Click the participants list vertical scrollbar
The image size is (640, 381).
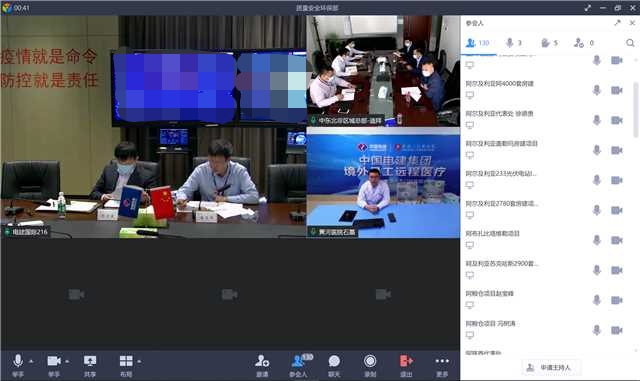(x=636, y=109)
